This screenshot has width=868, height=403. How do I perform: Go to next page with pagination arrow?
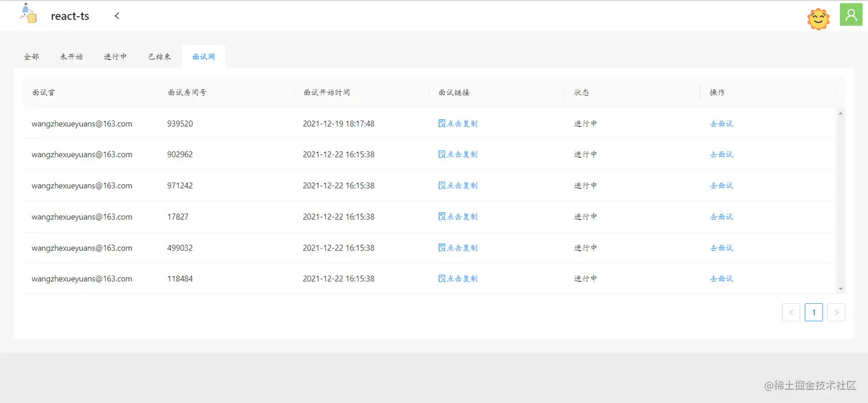coord(836,312)
